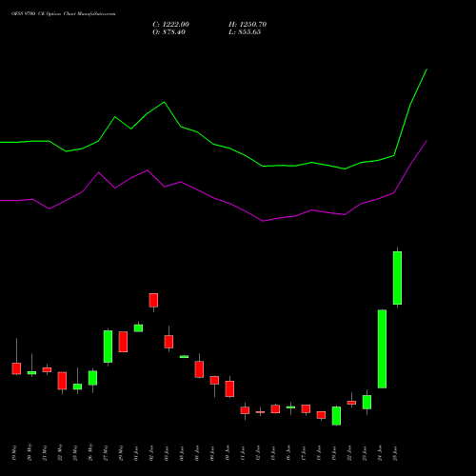Image resolution: width=476 pixels, height=476 pixels.
Task: Click the red candle for 02 Jun
Action: pyautogui.click(x=153, y=300)
